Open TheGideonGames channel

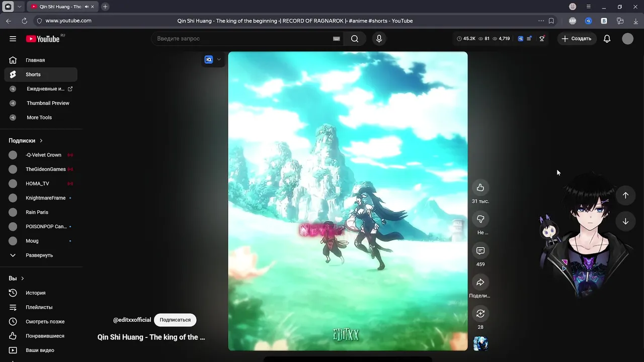coord(40,169)
